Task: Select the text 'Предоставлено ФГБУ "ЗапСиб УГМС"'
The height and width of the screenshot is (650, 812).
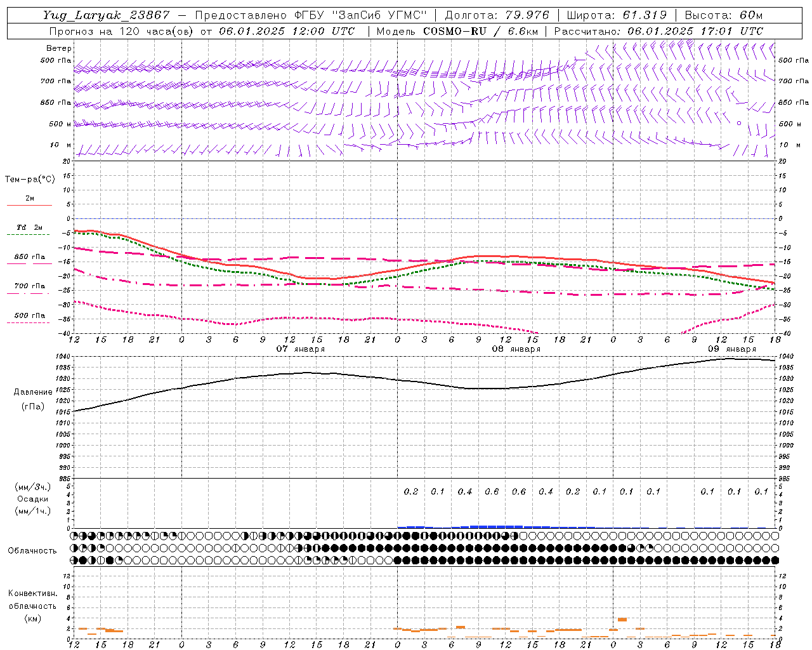Action: point(311,15)
